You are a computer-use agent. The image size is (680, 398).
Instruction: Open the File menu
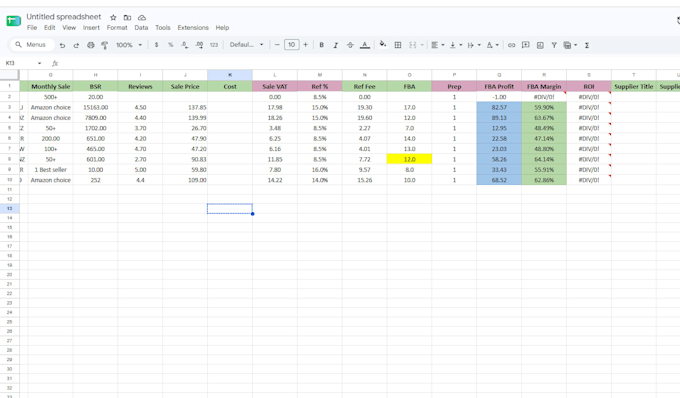point(32,28)
